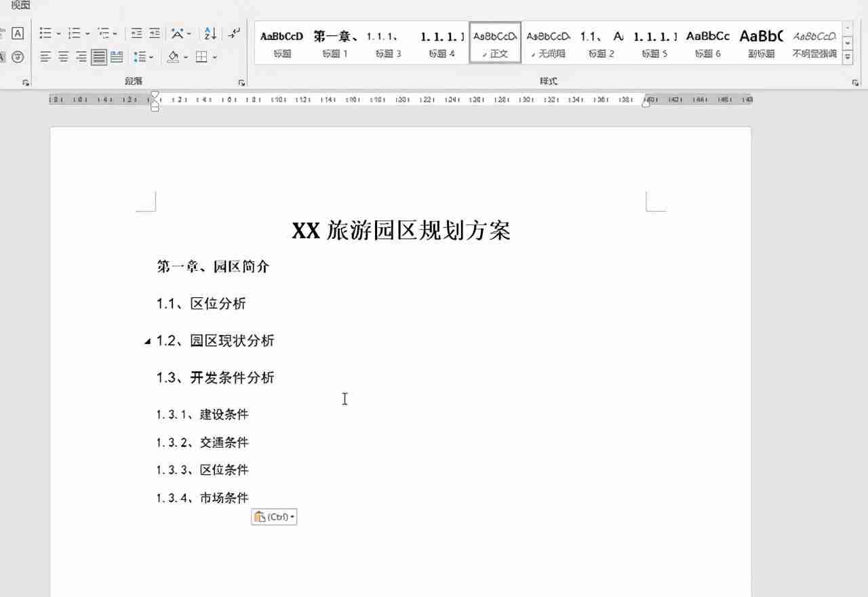Increase the paragraph indent
868x597 pixels.
coord(155,33)
